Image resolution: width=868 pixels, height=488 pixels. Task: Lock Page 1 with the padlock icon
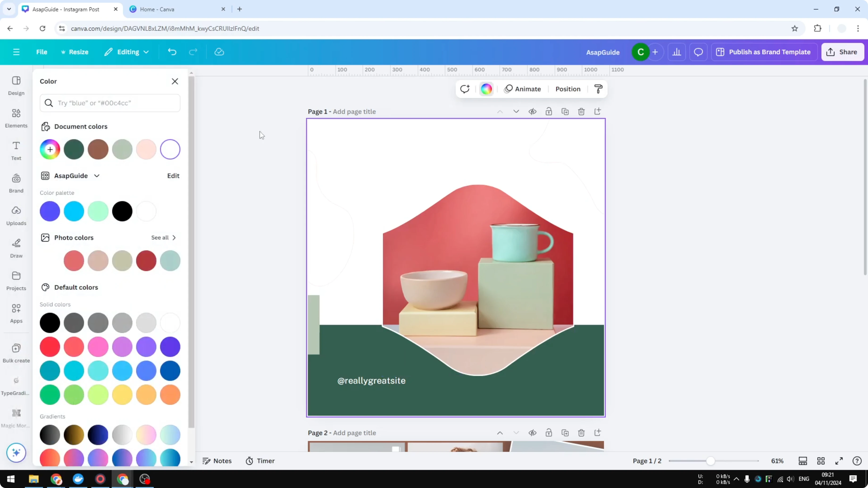point(549,111)
